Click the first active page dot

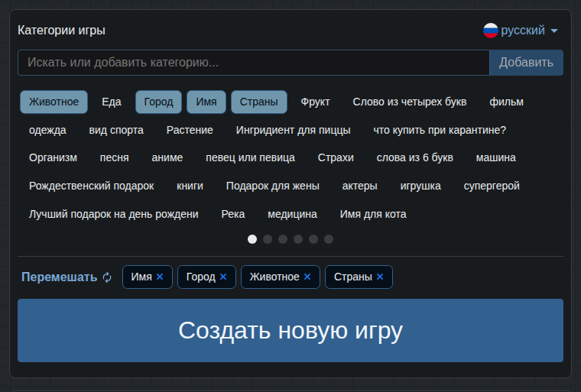click(x=252, y=239)
